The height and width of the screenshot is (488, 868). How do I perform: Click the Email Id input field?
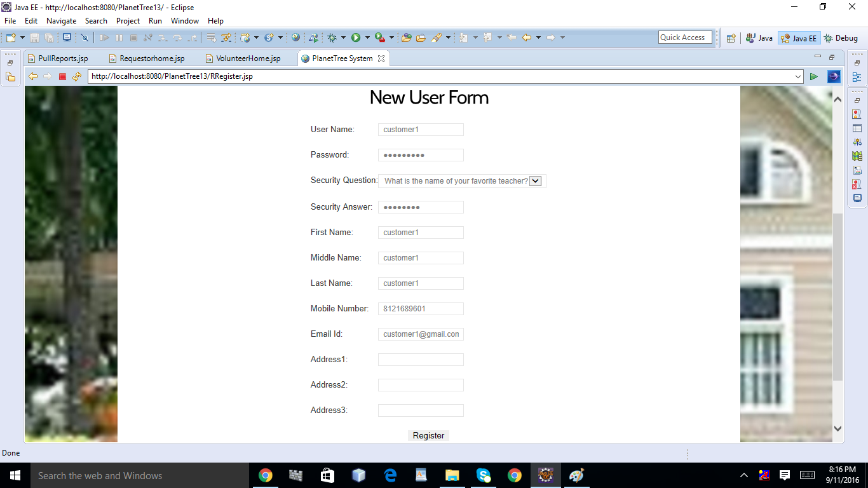click(x=421, y=334)
